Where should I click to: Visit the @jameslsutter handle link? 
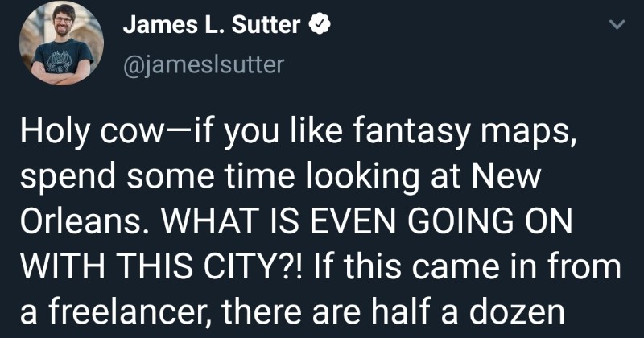coord(203,64)
